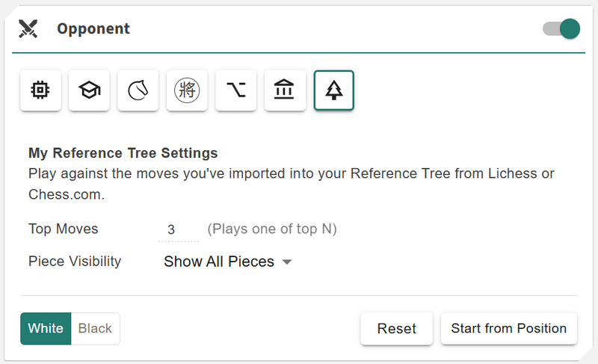Click the My Reference Tree Settings heading
This screenshot has height=364, width=598.
tap(123, 153)
